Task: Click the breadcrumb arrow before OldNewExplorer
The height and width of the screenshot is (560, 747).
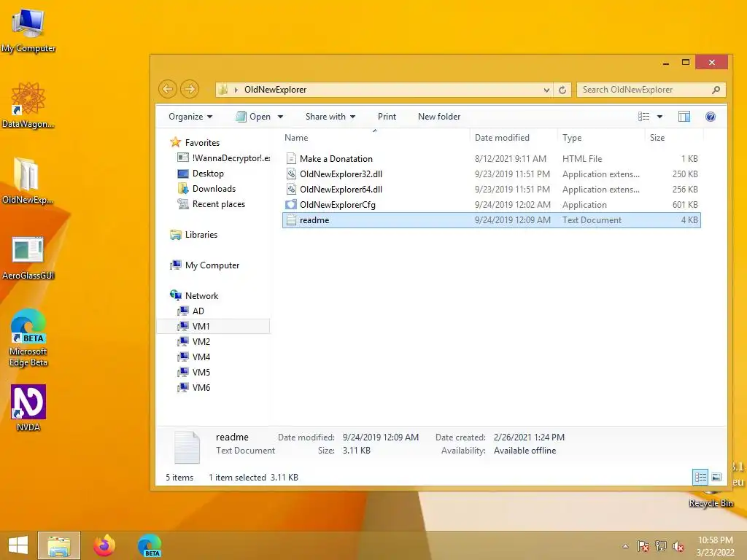Action: pyautogui.click(x=236, y=90)
